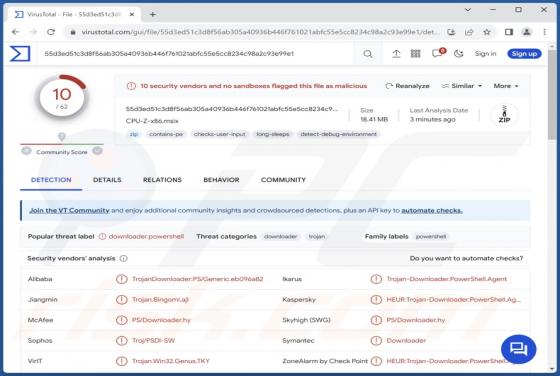Click the Sign up button
The height and width of the screenshot is (376, 560).
524,54
